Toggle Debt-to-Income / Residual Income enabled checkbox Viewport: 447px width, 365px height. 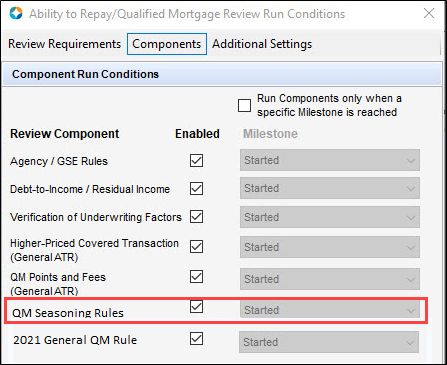tap(196, 189)
